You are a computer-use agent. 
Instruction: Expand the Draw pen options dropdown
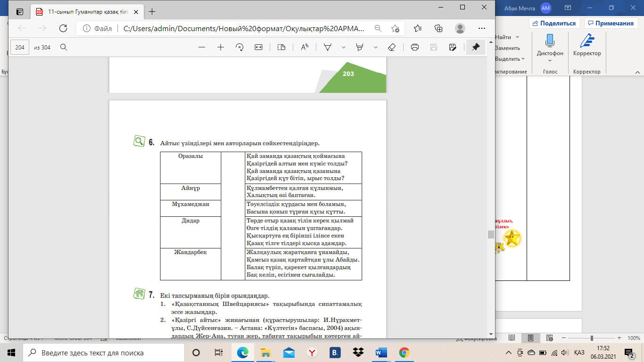344,47
